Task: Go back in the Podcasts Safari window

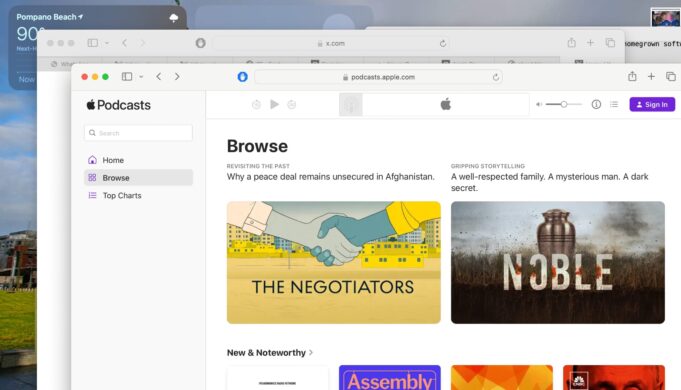Action: (159, 77)
